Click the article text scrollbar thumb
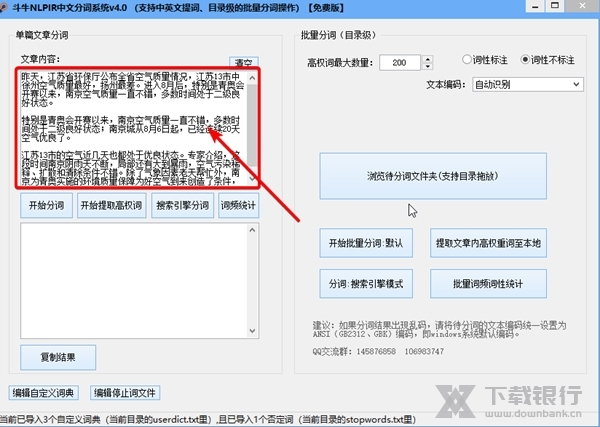Screen dimensions: 600x427 (x=252, y=125)
